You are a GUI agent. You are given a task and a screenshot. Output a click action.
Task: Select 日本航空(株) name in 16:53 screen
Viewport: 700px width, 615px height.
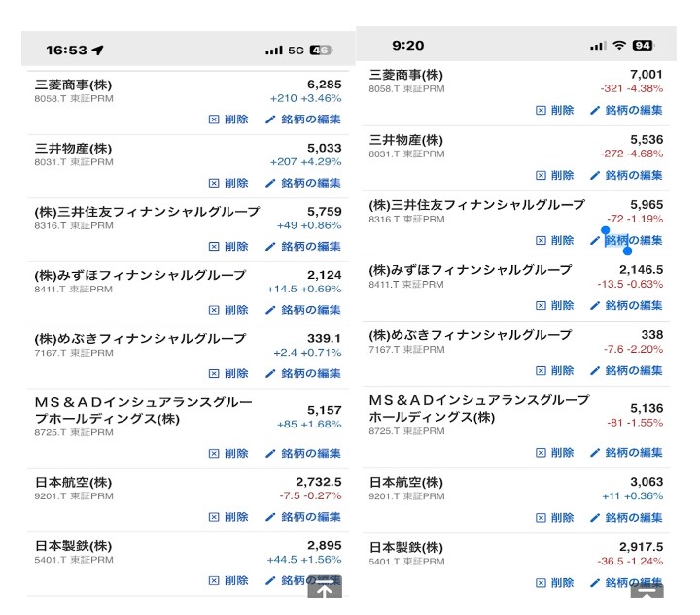(73, 483)
